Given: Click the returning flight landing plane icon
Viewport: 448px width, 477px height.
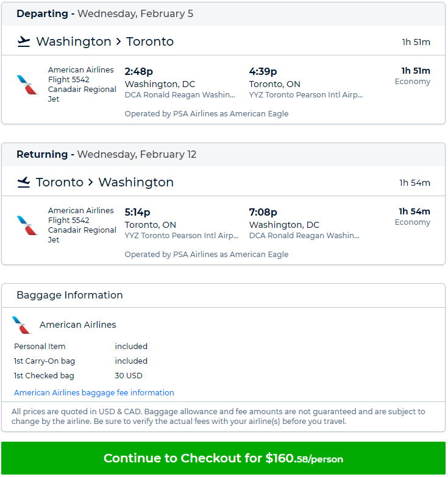Looking at the screenshot, I should tap(23, 182).
